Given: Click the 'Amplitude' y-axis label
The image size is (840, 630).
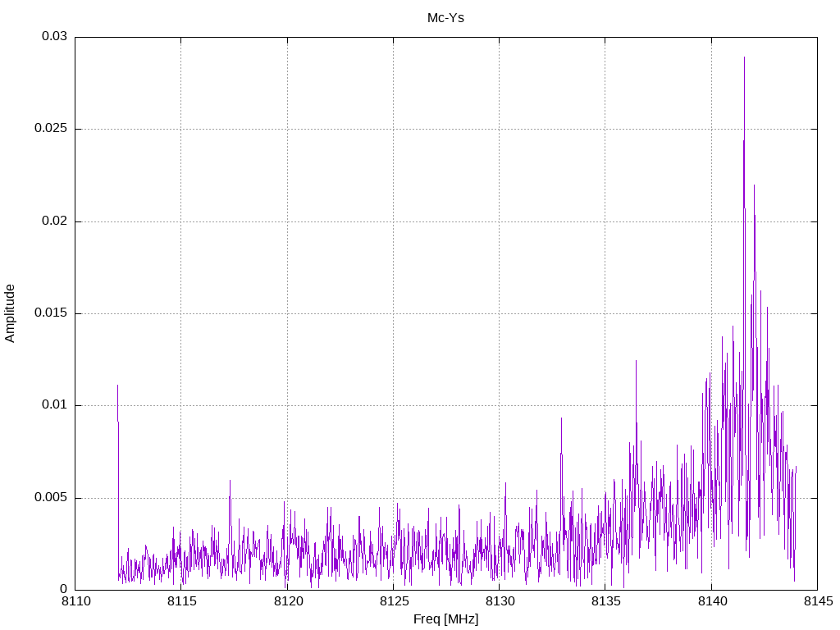Looking at the screenshot, I should pos(10,313).
